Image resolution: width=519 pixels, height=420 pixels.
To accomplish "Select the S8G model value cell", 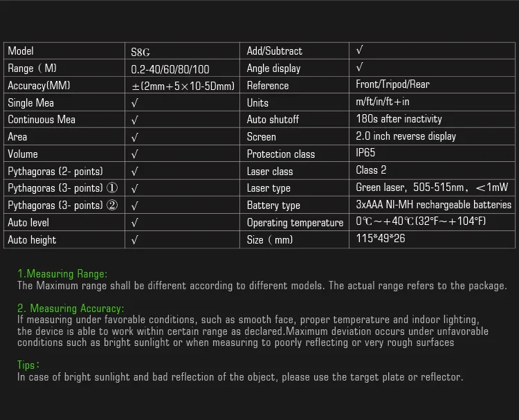I will [x=140, y=51].
